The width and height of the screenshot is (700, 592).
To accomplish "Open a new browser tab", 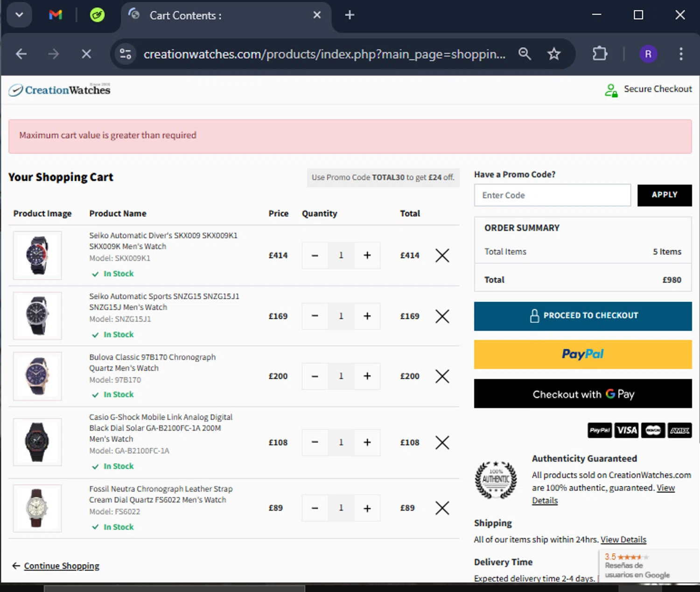I will (350, 15).
